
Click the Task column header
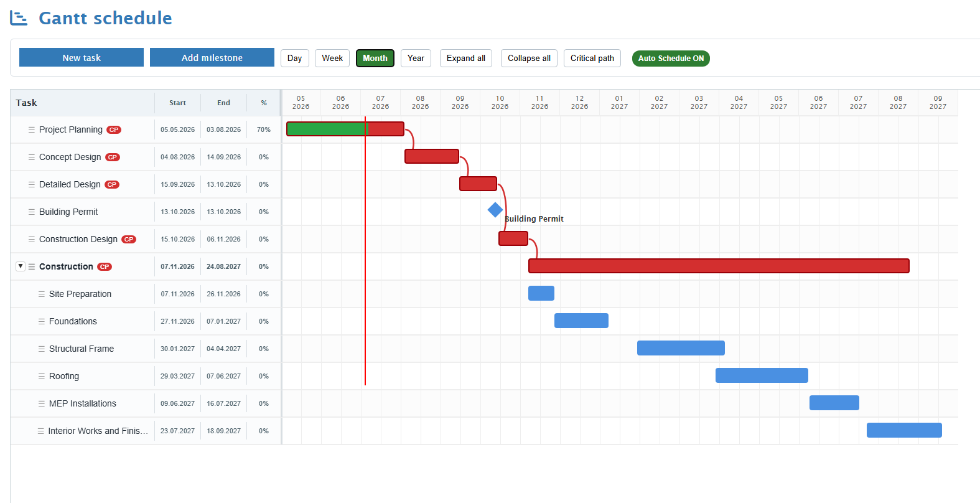[82, 103]
